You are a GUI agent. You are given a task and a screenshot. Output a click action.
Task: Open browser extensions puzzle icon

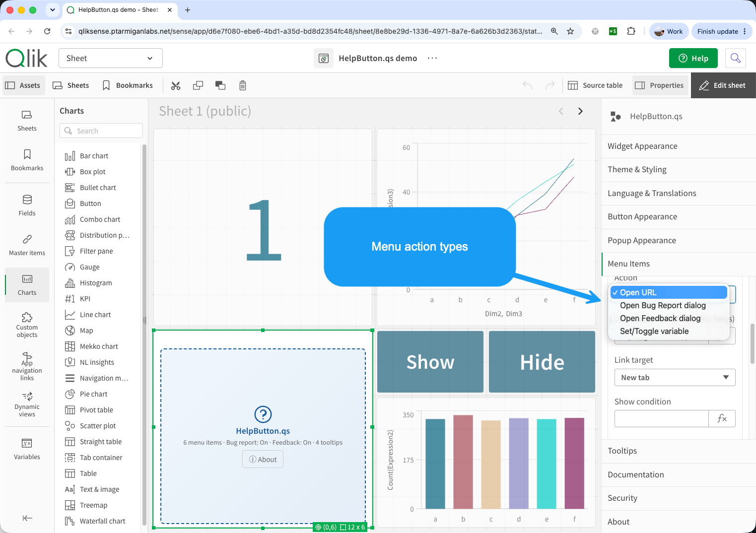[631, 31]
